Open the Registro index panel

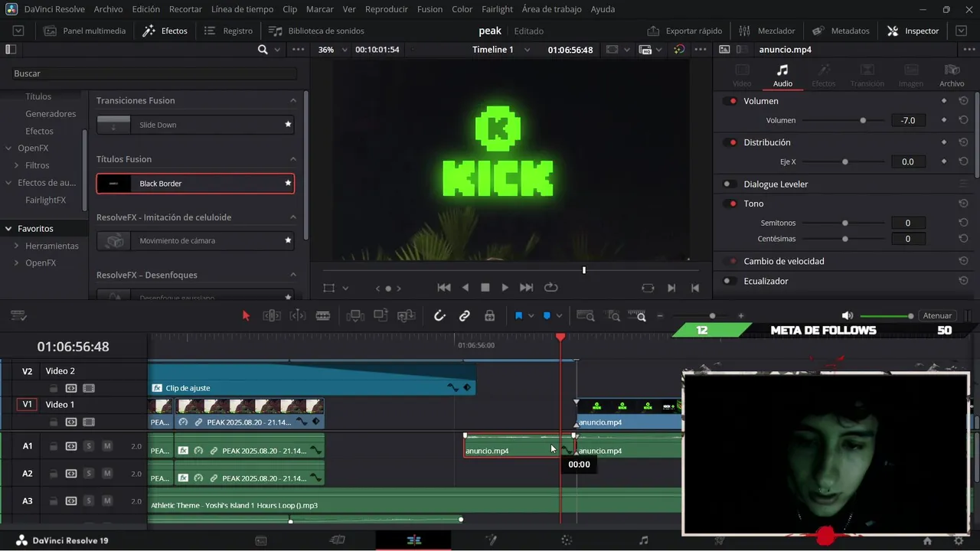point(228,31)
